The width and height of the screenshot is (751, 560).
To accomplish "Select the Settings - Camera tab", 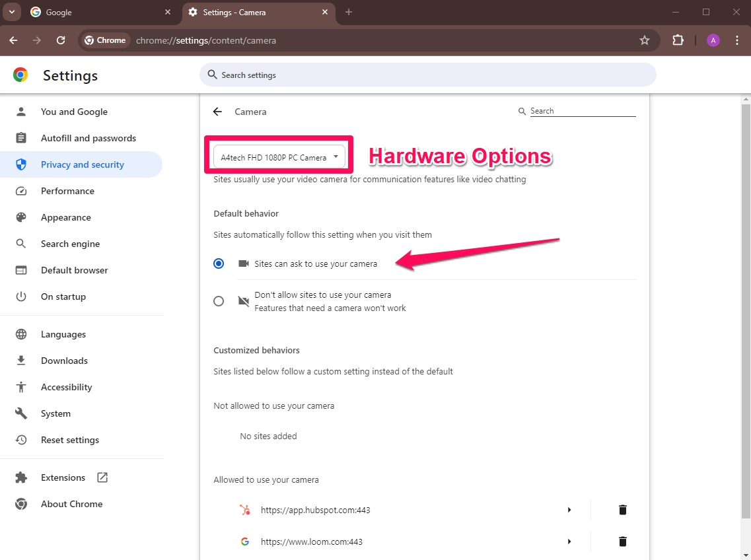I will 251,12.
